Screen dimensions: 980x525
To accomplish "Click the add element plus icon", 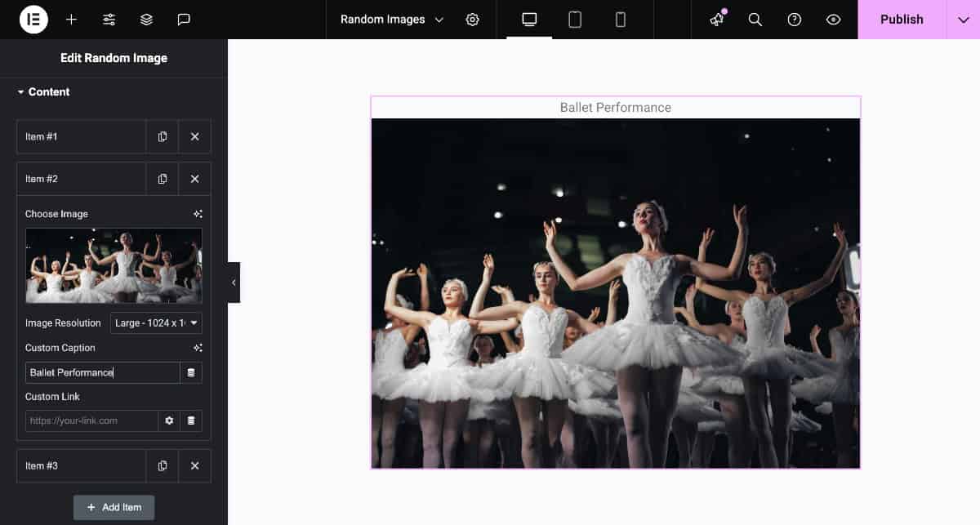I will [72, 20].
